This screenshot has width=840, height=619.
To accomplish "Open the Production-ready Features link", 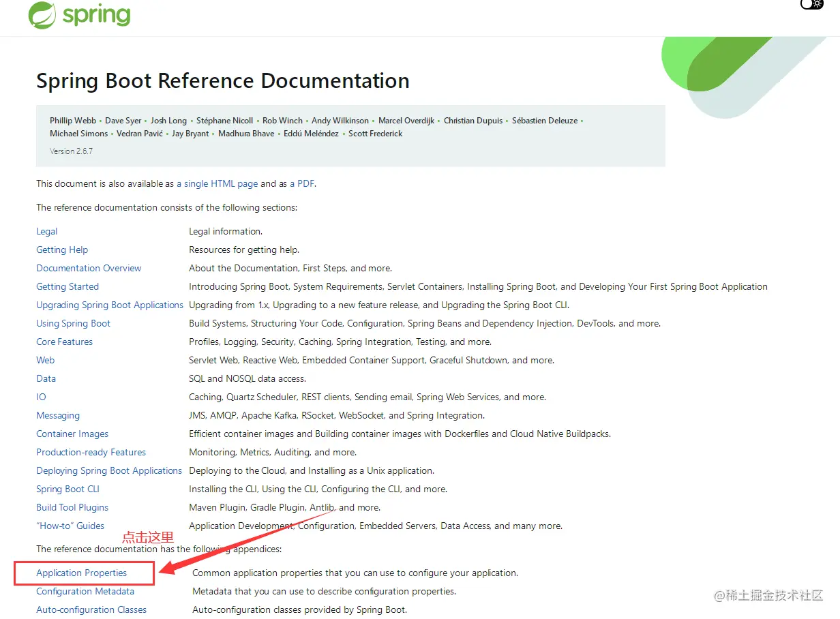I will (91, 453).
